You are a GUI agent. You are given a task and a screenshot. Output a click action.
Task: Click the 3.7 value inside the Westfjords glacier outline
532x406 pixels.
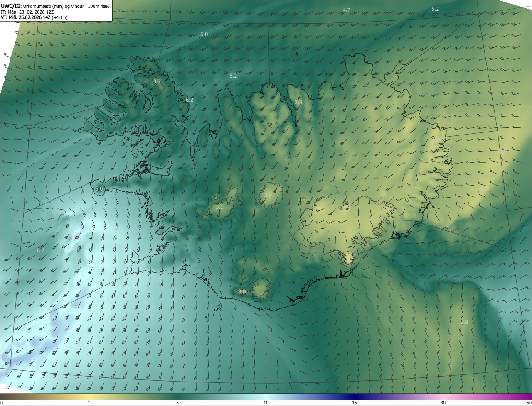[157, 82]
